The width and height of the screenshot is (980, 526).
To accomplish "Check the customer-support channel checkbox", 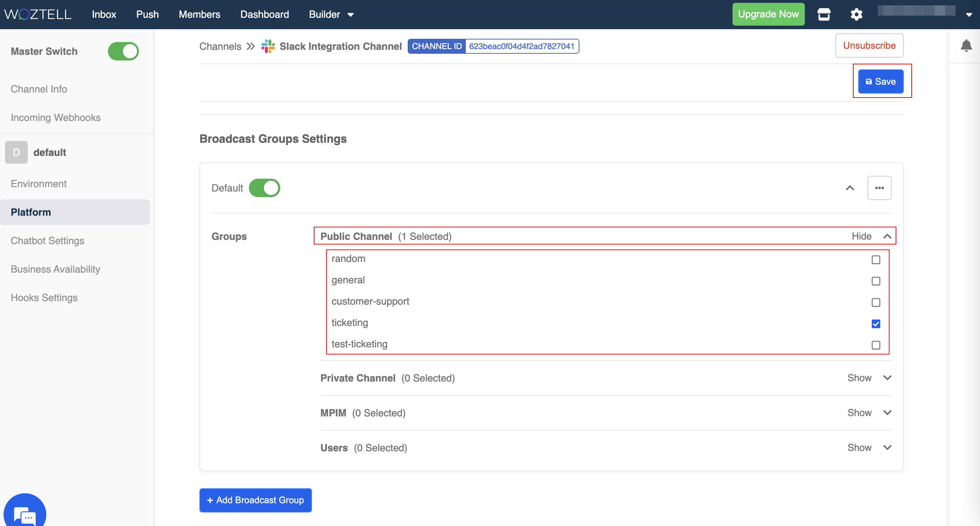I will pos(875,303).
